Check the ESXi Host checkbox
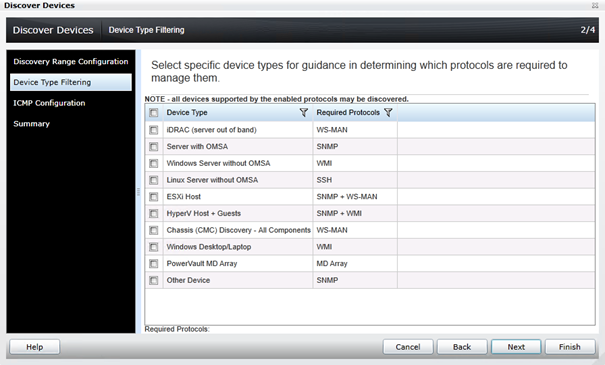Screen dimensions: 605x365 coord(154,197)
